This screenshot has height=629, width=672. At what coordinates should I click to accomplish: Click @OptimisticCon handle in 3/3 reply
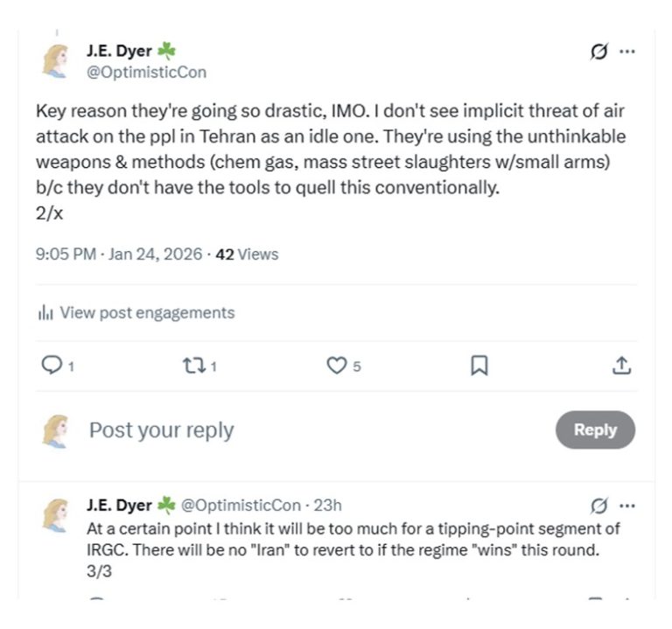(x=239, y=506)
